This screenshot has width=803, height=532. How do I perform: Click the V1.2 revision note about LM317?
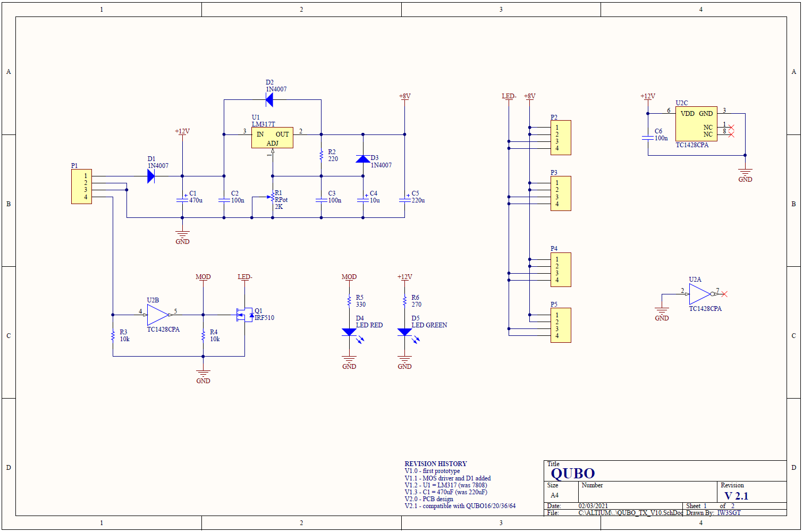(x=446, y=485)
